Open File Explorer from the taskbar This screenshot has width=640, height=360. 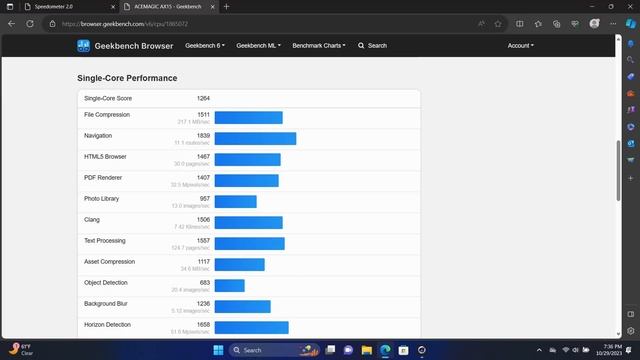367,350
